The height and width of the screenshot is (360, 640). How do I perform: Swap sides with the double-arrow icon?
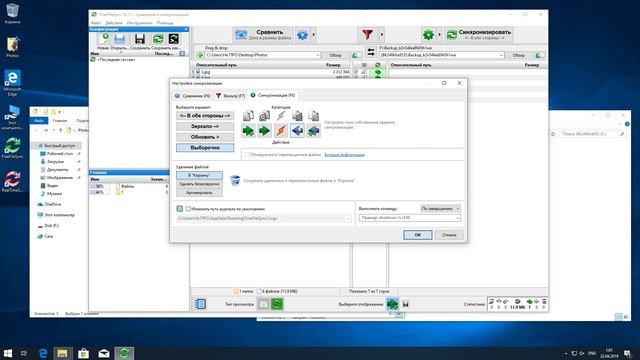371,52
